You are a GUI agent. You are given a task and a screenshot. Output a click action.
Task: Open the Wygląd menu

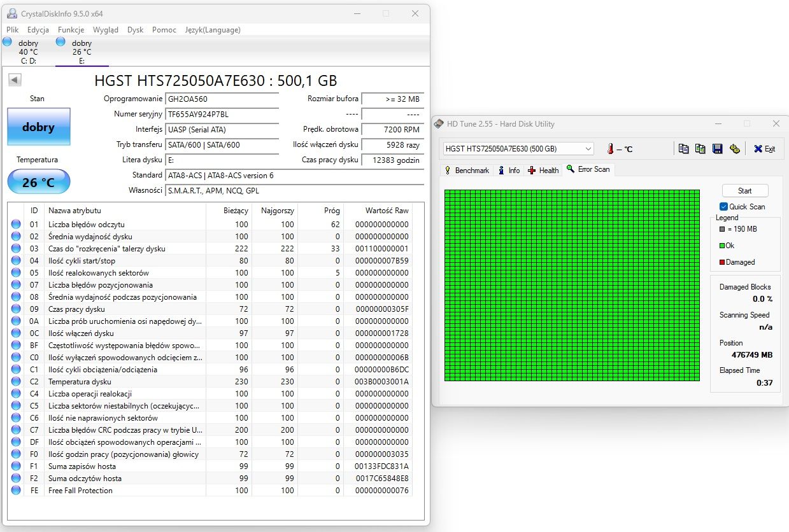pos(105,30)
